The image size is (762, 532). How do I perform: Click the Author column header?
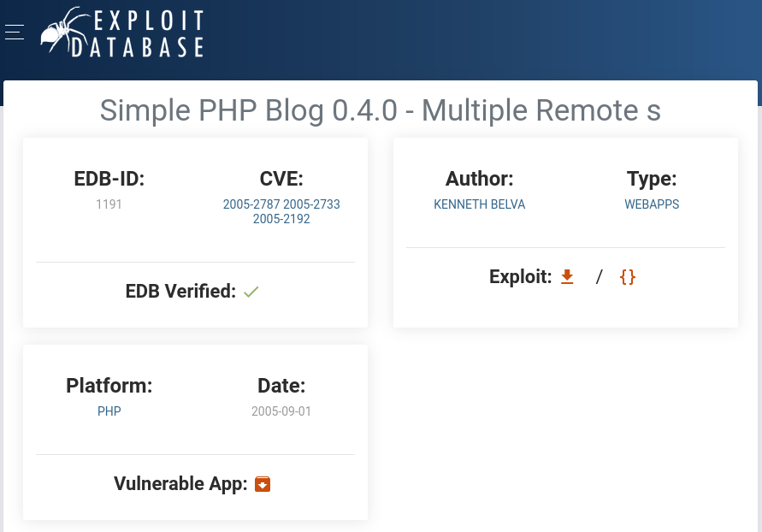click(x=479, y=179)
